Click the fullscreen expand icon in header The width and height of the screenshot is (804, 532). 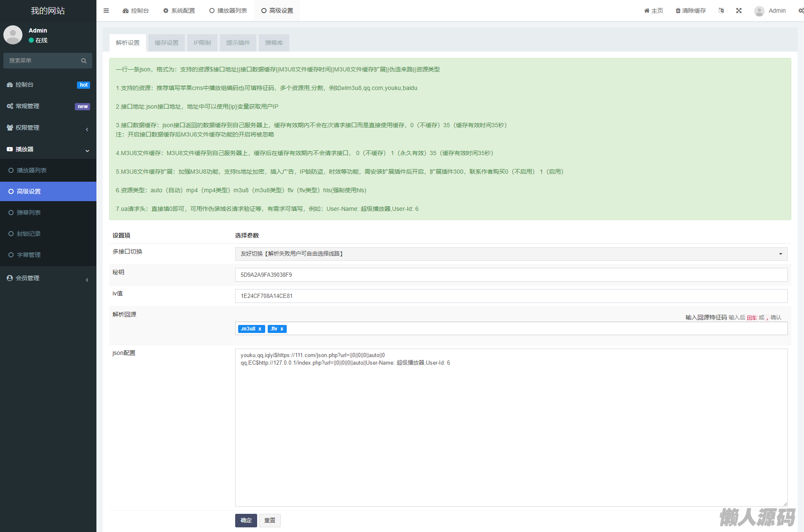click(739, 11)
